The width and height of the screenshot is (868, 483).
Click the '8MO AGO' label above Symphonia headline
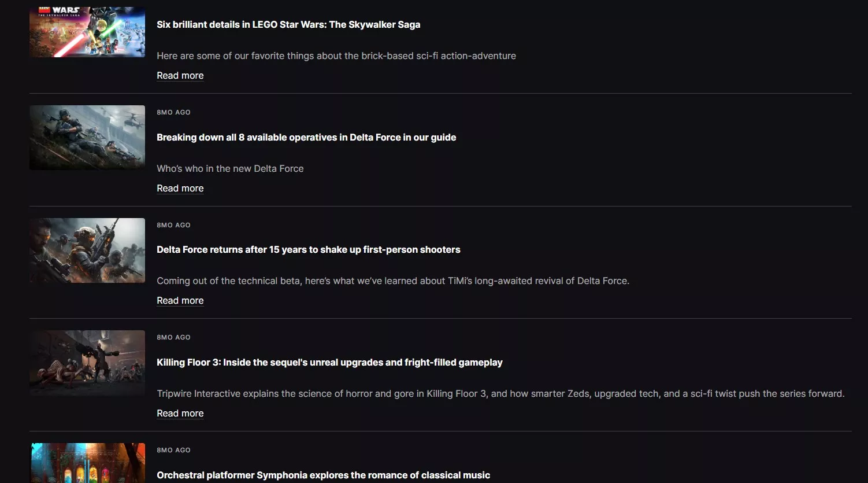pos(173,450)
